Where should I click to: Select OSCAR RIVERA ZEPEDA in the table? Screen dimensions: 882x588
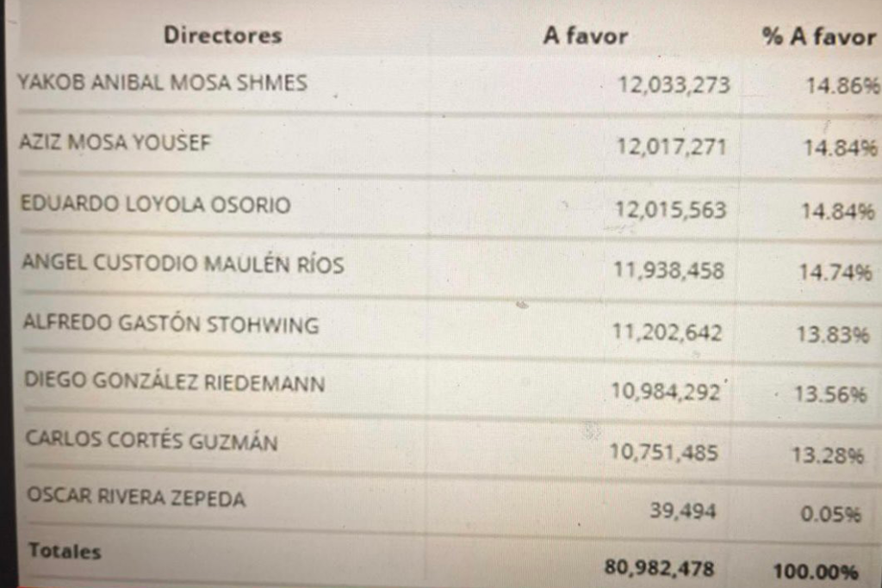(x=136, y=498)
